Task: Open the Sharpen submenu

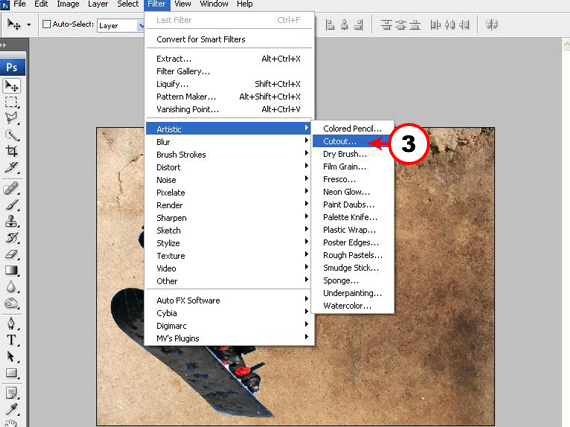Action: (x=228, y=218)
